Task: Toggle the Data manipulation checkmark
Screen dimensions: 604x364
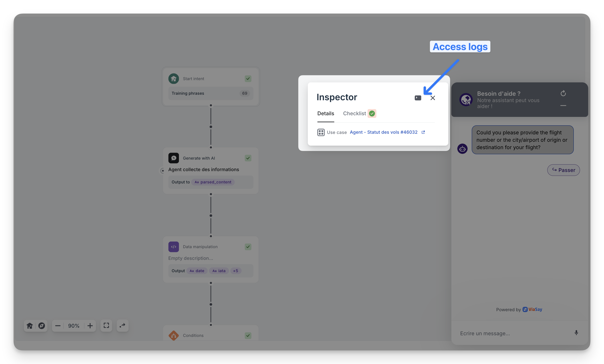Action: [x=248, y=247]
